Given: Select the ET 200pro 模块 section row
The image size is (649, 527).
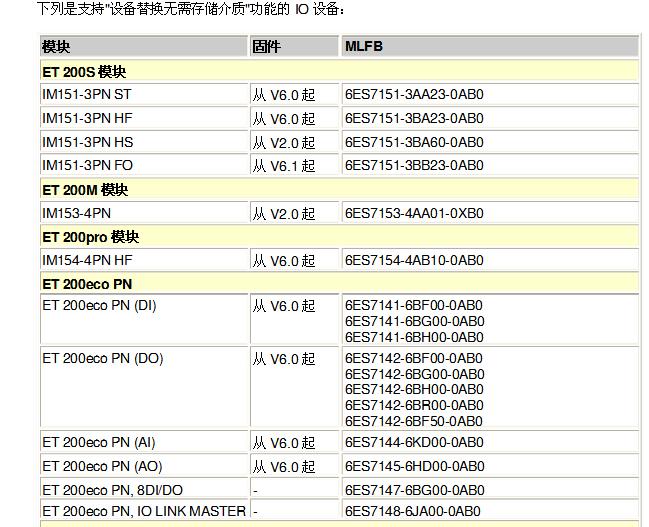Looking at the screenshot, I should pyautogui.click(x=339, y=237).
